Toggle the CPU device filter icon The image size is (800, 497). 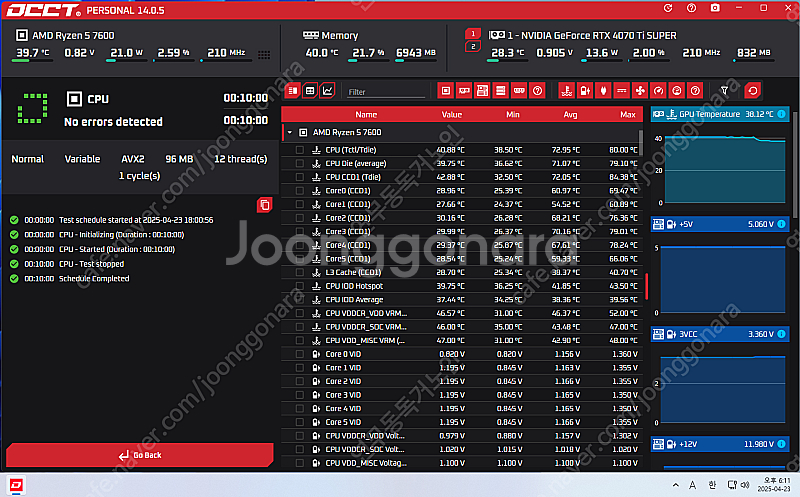[446, 91]
